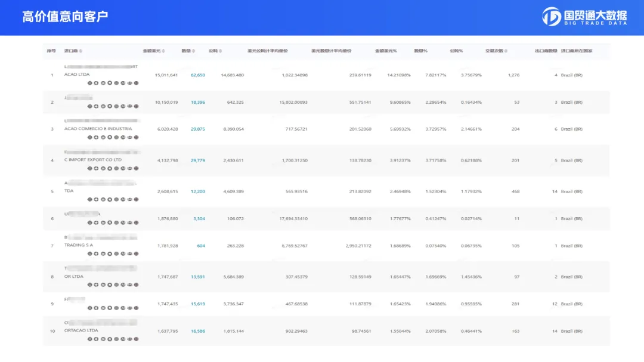Click the 国贸通大数据 logo
This screenshot has height=362, width=644.
click(584, 17)
